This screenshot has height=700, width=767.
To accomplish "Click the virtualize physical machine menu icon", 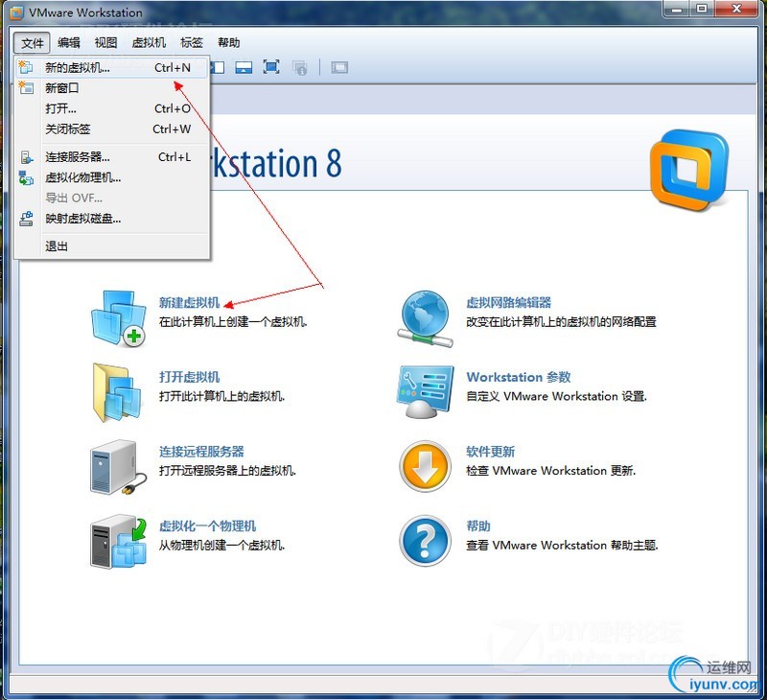I will click(26, 178).
